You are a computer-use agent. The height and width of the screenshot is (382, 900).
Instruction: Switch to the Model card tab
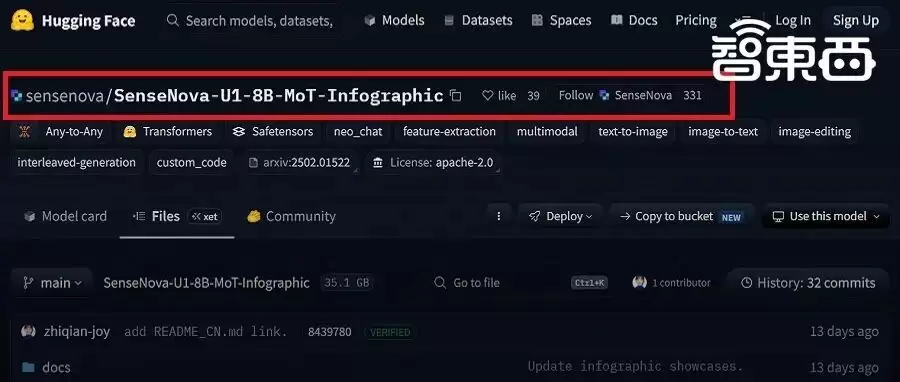click(x=65, y=216)
